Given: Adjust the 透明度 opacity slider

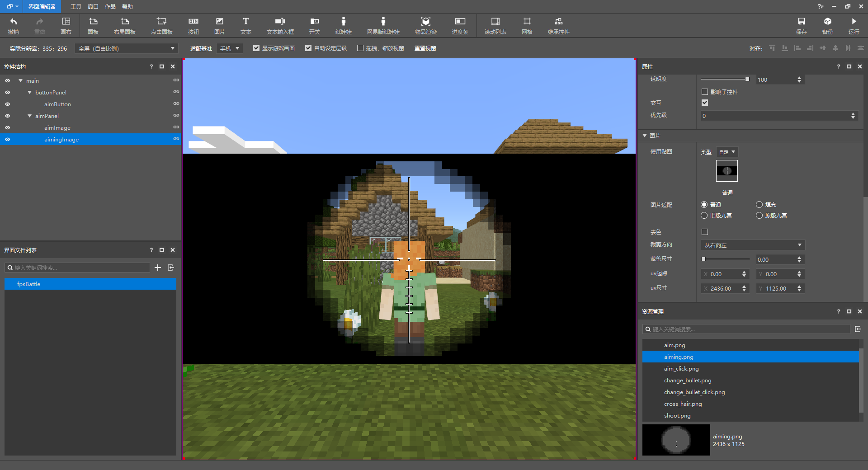Looking at the screenshot, I should tap(726, 79).
